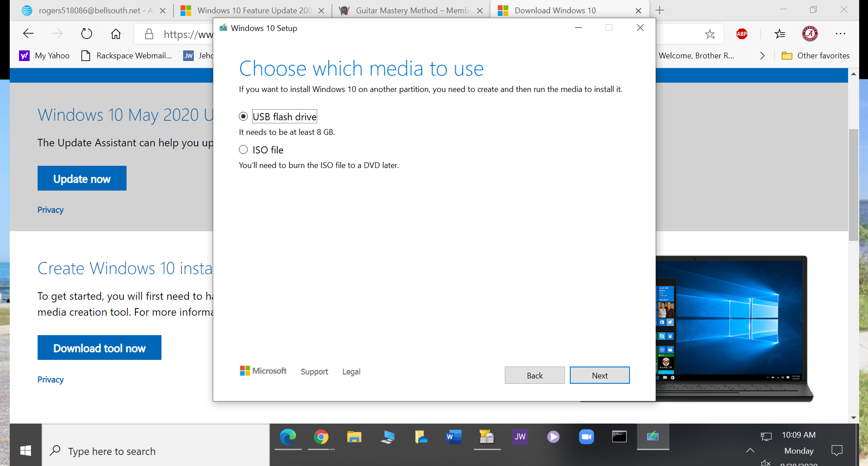Click the Next button in Setup

pos(599,375)
